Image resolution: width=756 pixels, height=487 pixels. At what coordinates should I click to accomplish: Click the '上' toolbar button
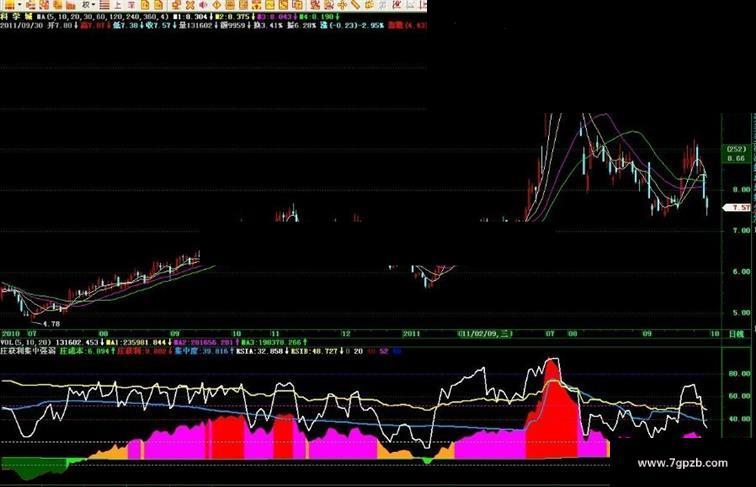[118, 5]
